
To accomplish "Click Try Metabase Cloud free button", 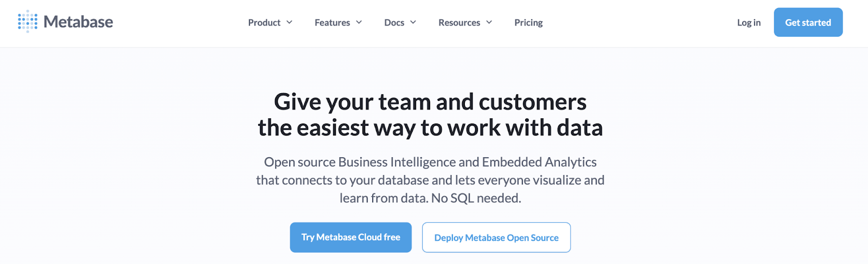I will [x=350, y=237].
